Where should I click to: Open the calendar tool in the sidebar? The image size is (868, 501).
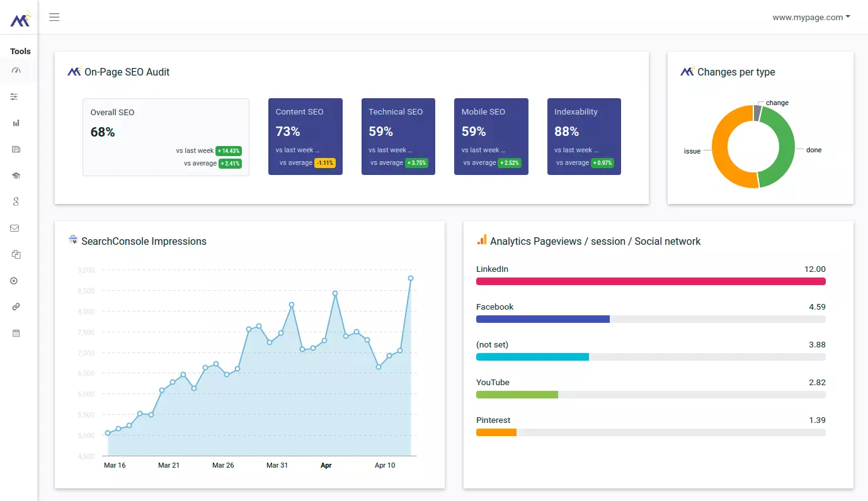(x=16, y=333)
